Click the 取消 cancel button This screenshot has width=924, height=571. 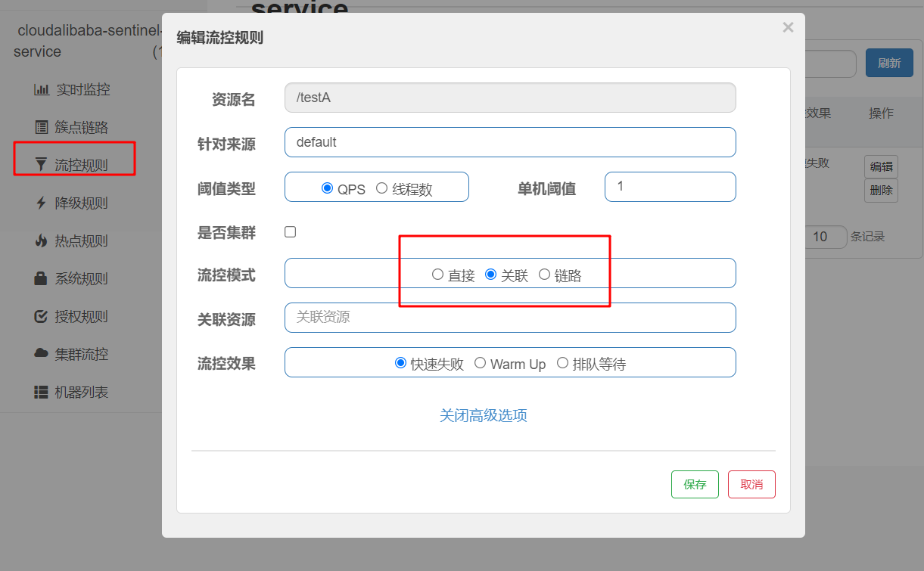[x=751, y=484]
